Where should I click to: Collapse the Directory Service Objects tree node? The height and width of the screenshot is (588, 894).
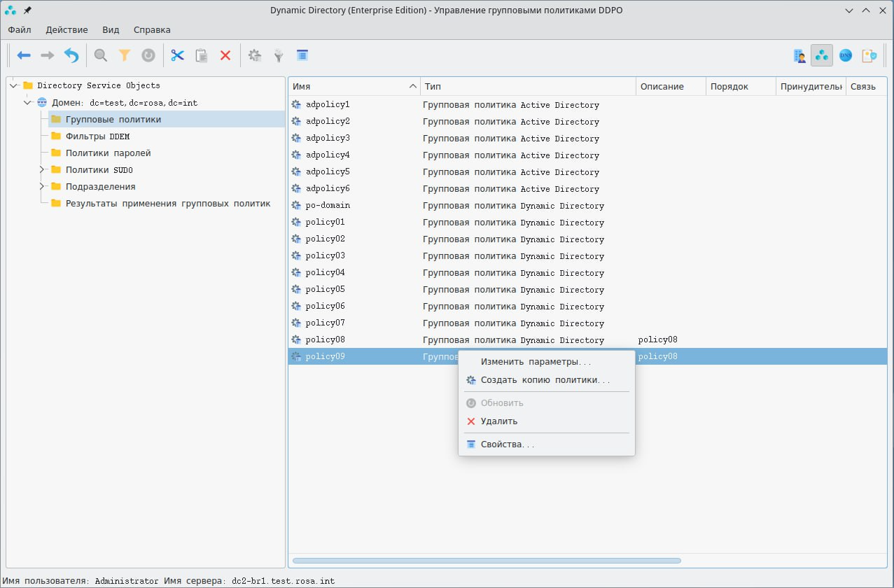click(13, 85)
